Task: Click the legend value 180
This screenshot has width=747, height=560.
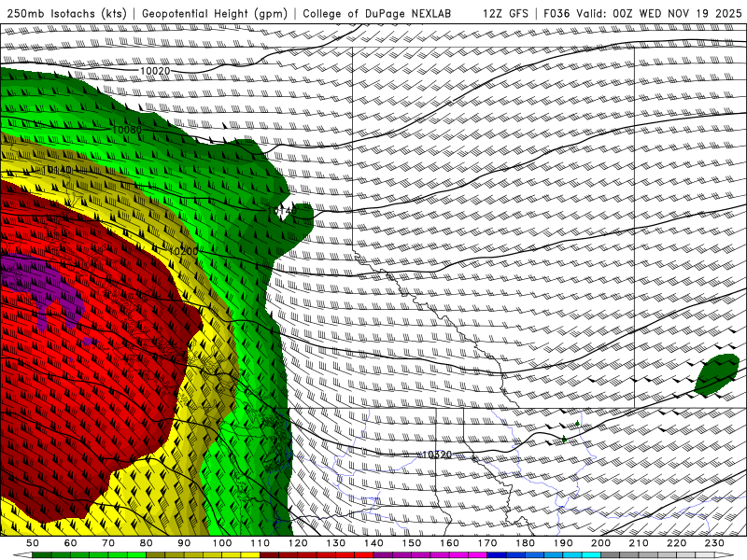Action: 525,543
